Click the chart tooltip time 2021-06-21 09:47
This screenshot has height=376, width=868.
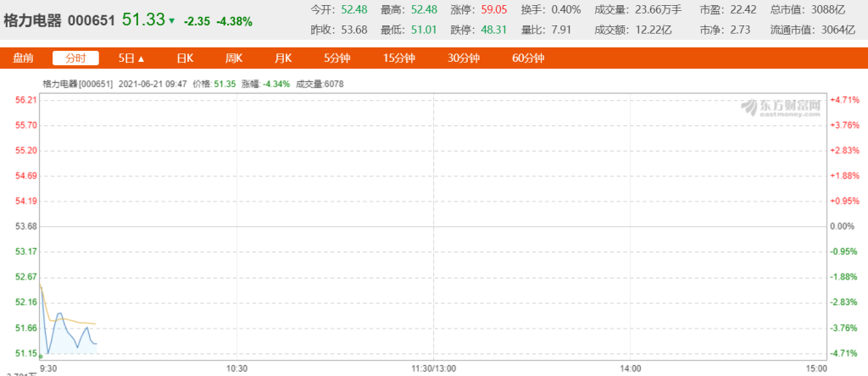click(x=153, y=84)
